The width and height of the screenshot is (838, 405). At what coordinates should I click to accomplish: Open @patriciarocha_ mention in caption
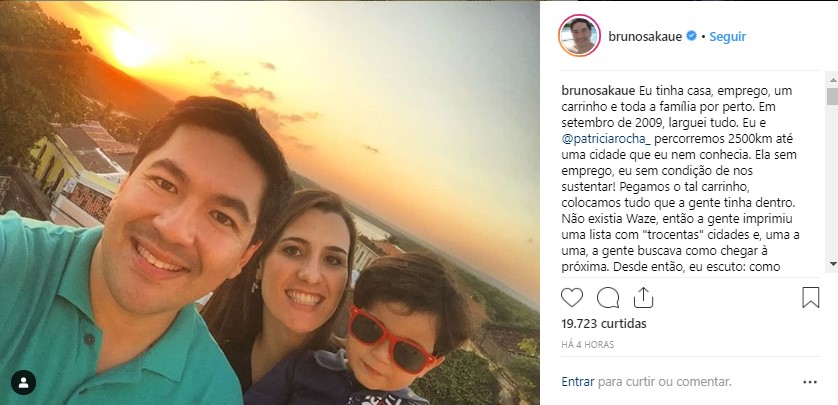(606, 139)
